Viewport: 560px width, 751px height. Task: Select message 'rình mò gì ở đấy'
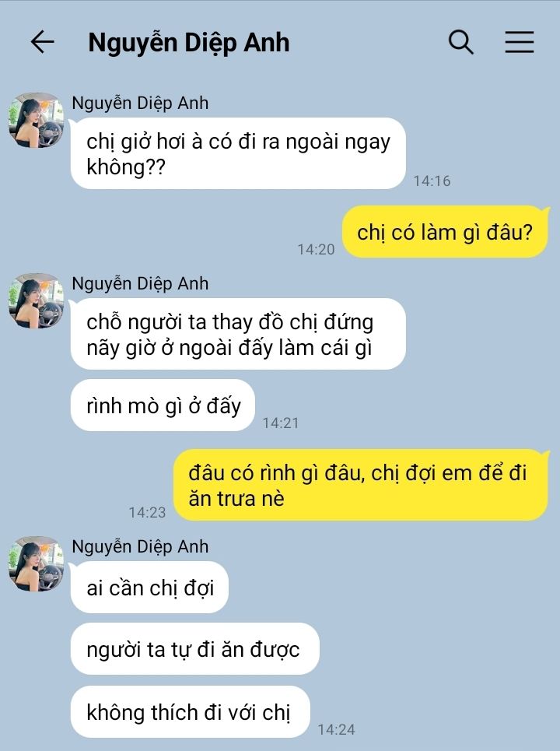coord(163,405)
